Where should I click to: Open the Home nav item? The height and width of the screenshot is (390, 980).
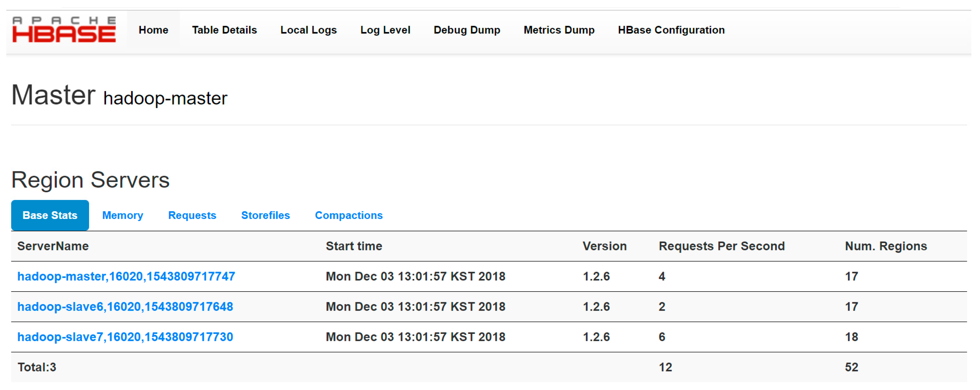click(x=153, y=30)
